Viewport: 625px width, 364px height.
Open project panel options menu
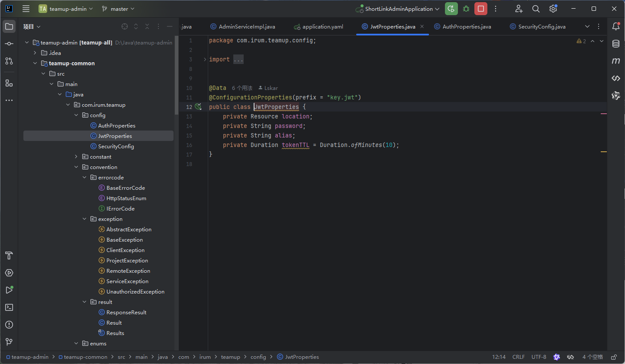(x=158, y=26)
